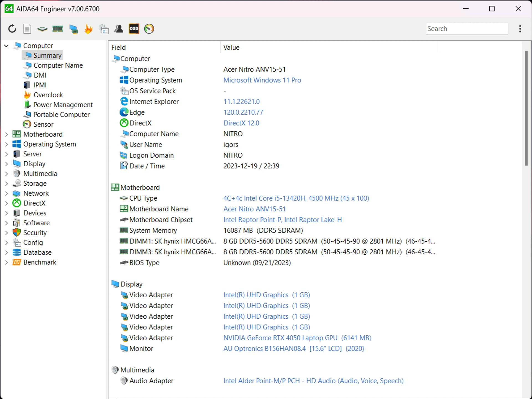The image size is (532, 399).
Task: Expand the Operating System tree node
Action: tap(6, 144)
